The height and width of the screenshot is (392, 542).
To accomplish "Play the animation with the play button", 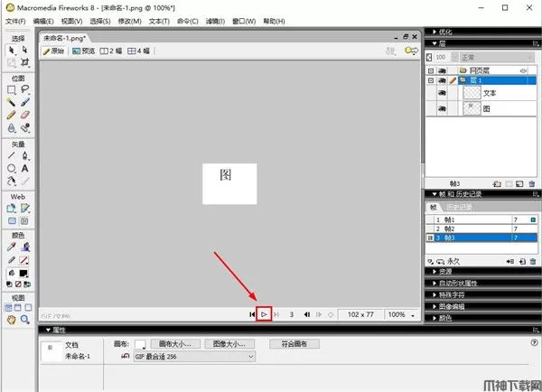I will pyautogui.click(x=264, y=314).
